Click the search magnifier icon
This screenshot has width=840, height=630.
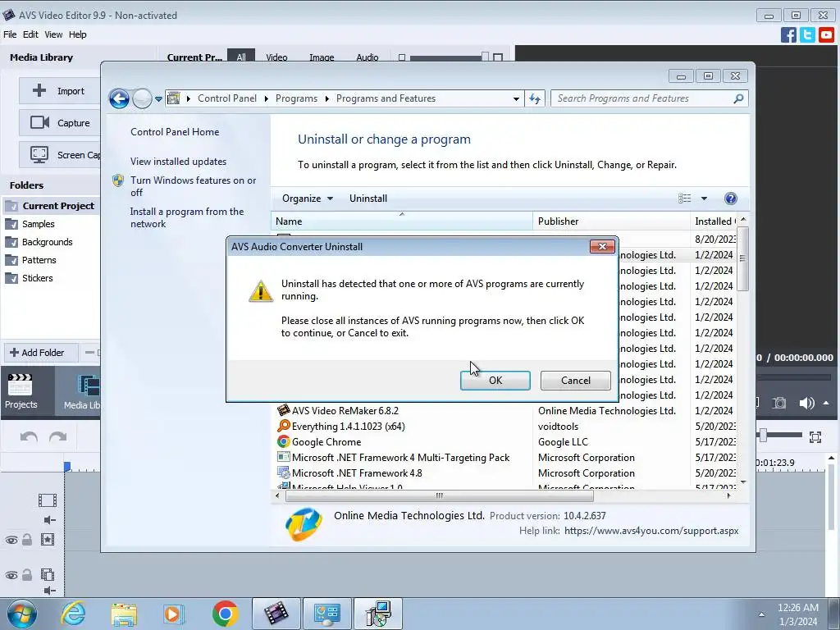click(739, 98)
